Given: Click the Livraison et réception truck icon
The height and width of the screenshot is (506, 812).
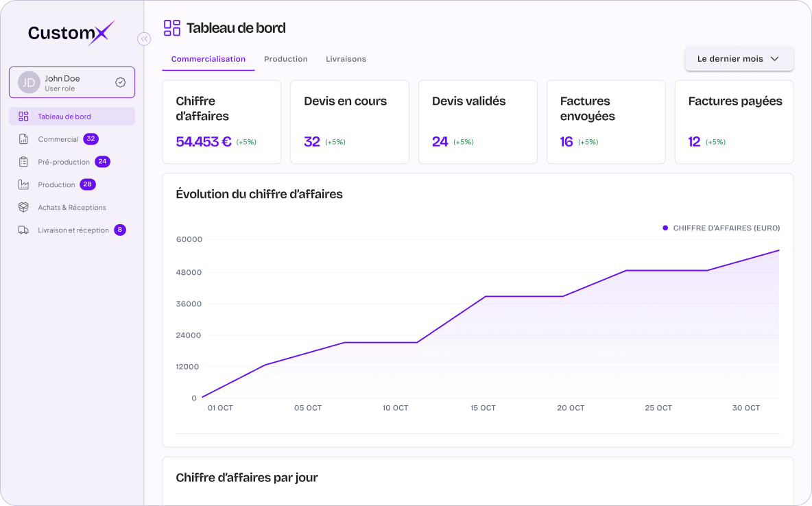Looking at the screenshot, I should click(23, 230).
